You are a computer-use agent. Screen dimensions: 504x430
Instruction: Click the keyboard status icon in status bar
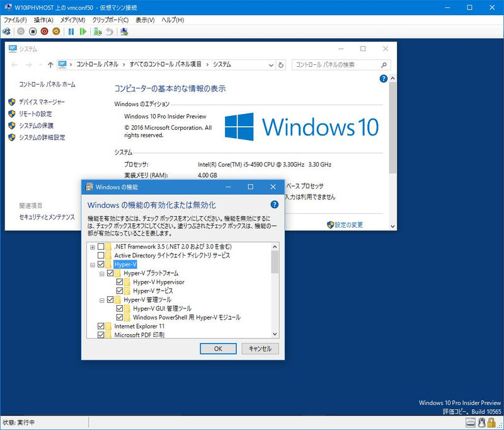470,422
